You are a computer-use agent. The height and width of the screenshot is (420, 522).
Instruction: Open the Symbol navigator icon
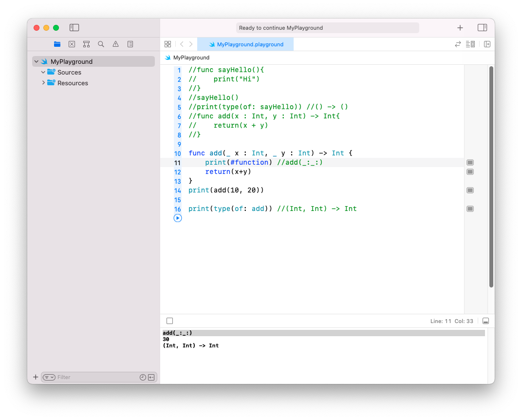click(87, 44)
